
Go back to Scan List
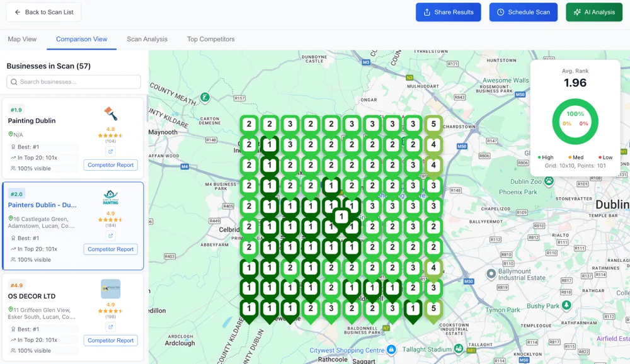pos(43,12)
